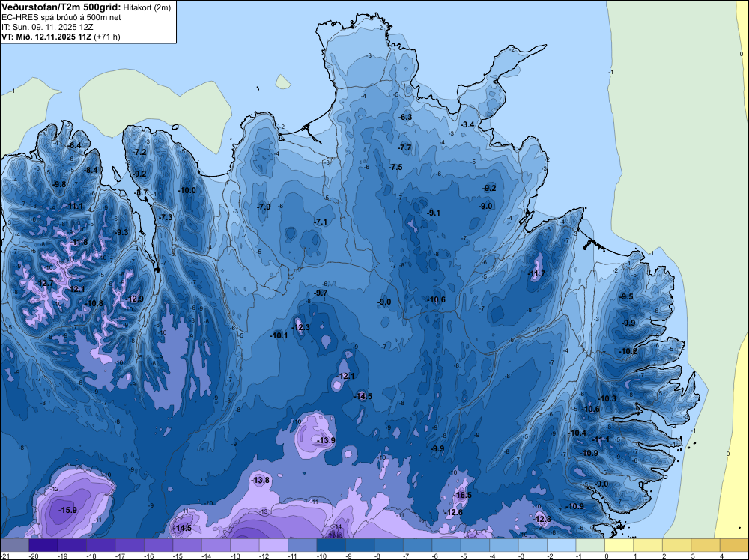Select the -12.8 temperature reading
The image size is (749, 560).
click(542, 519)
